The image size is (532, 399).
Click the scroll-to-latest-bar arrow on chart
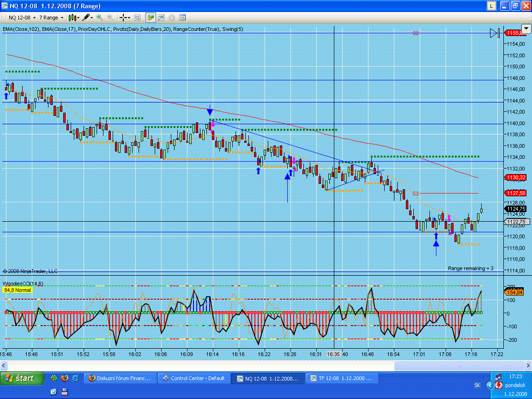494,33
